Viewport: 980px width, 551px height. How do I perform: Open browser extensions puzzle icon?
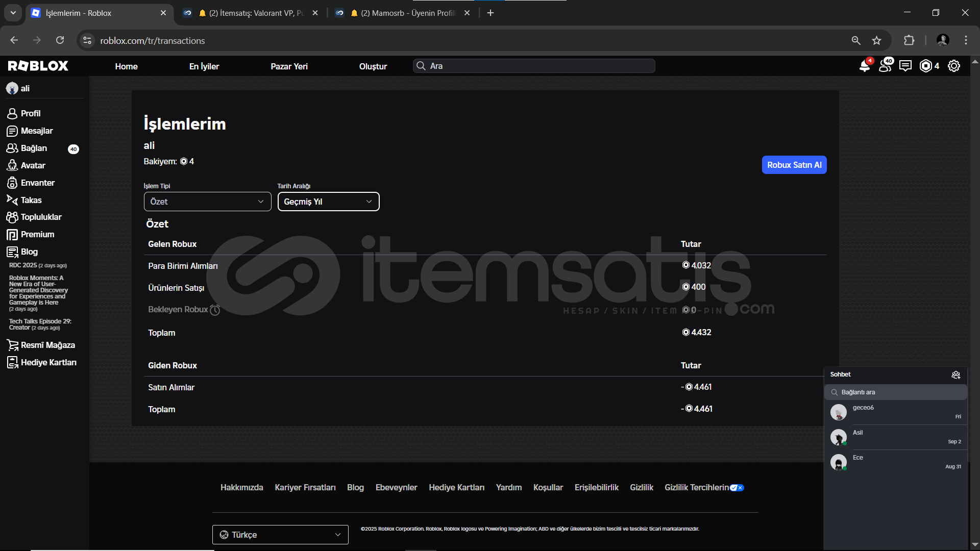pos(909,40)
